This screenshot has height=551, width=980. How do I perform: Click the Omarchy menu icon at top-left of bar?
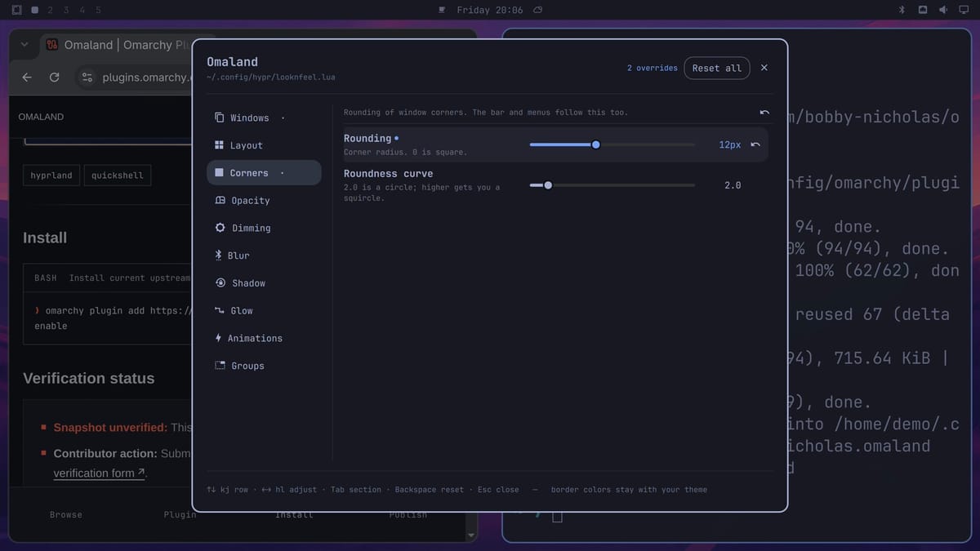click(x=16, y=10)
